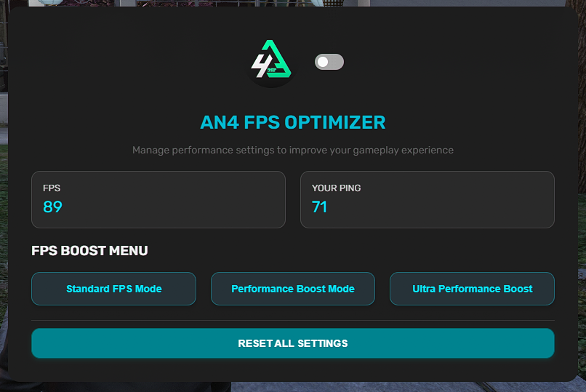586x392 pixels.
Task: Click the YOUR PING label text
Action: click(x=337, y=188)
